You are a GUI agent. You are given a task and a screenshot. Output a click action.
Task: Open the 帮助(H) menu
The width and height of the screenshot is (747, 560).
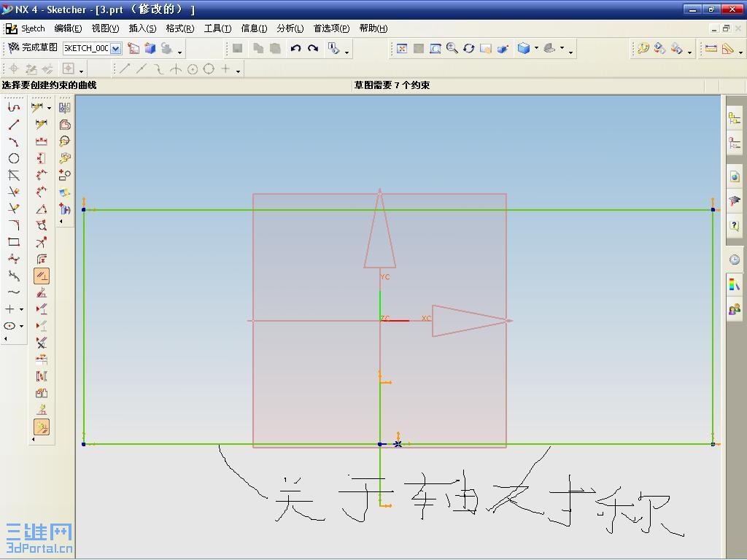(x=373, y=28)
